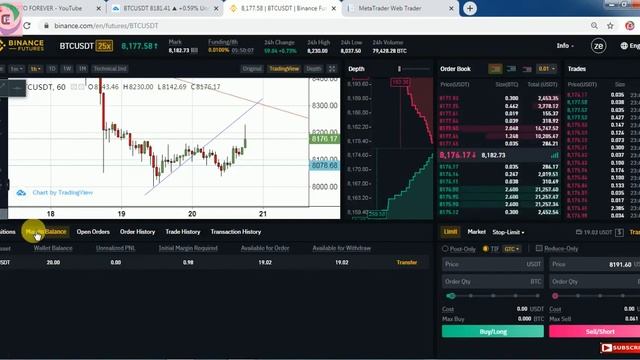Image resolution: width=640 pixels, height=360 pixels.
Task: Click the 8,176.17 last price in order book
Action: tap(457, 156)
